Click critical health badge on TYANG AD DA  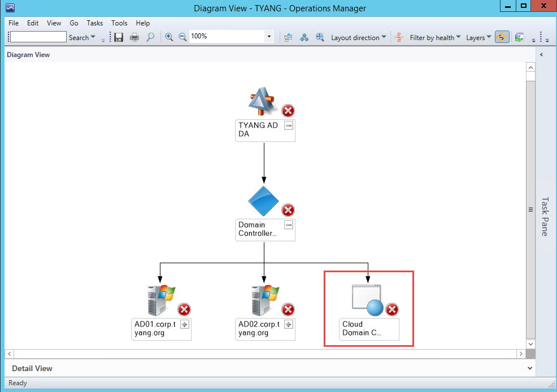288,111
